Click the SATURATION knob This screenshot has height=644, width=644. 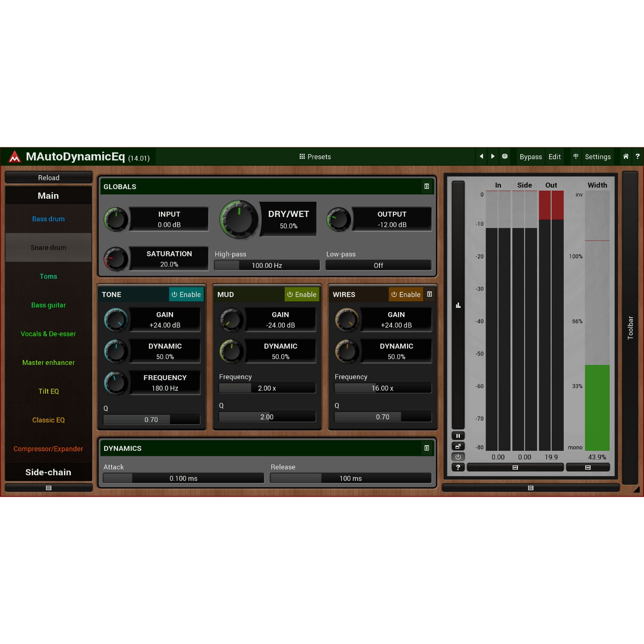[116, 259]
